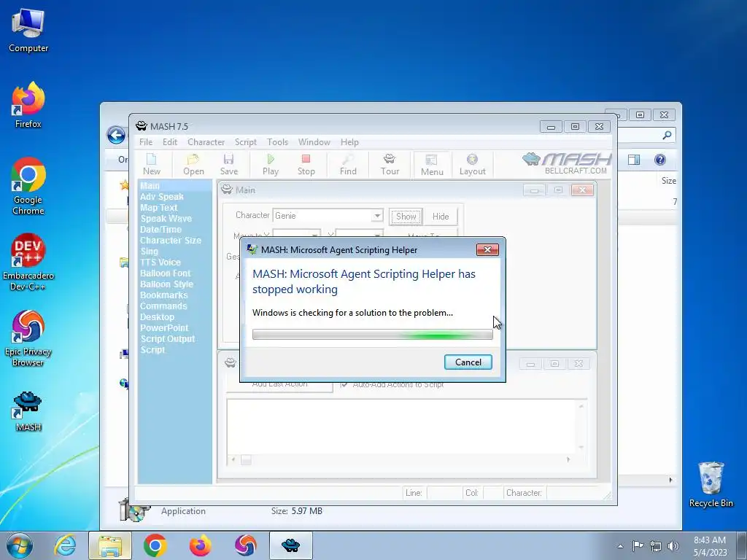Stop playback with the Stop button
The image size is (747, 560).
pyautogui.click(x=306, y=165)
